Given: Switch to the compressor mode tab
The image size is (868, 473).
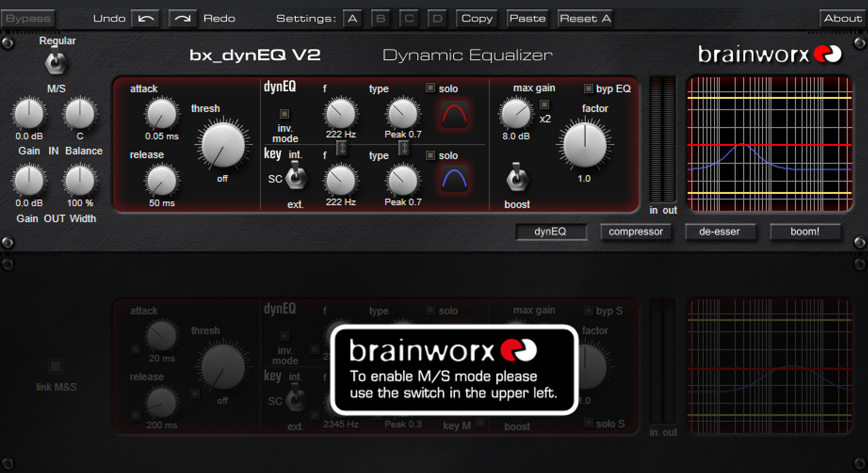Looking at the screenshot, I should [x=636, y=232].
